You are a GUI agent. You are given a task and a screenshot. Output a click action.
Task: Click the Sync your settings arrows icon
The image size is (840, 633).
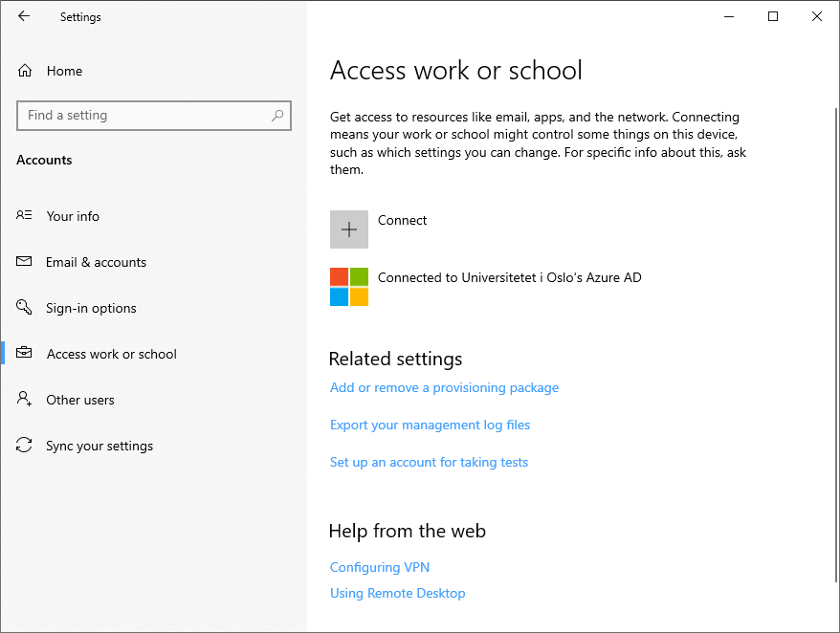[24, 445]
